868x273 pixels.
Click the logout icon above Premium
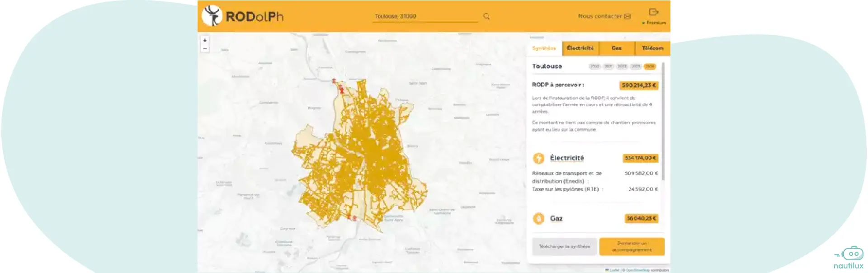click(654, 12)
